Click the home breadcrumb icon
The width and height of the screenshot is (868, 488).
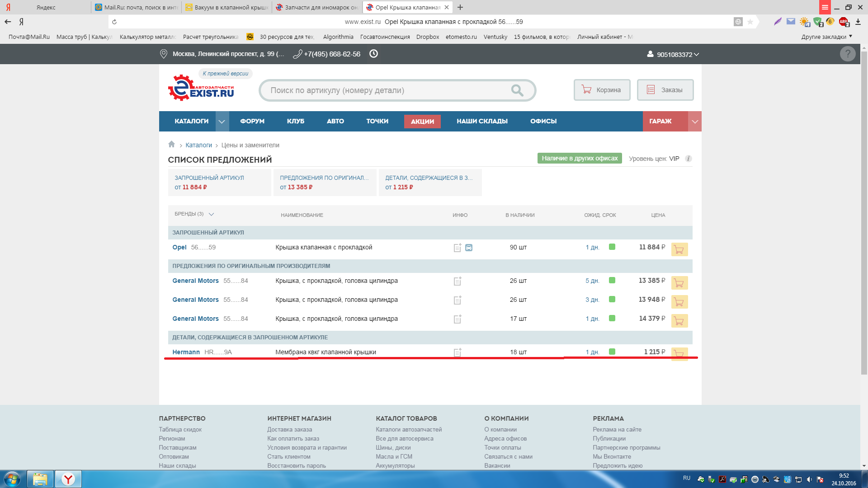click(x=171, y=145)
